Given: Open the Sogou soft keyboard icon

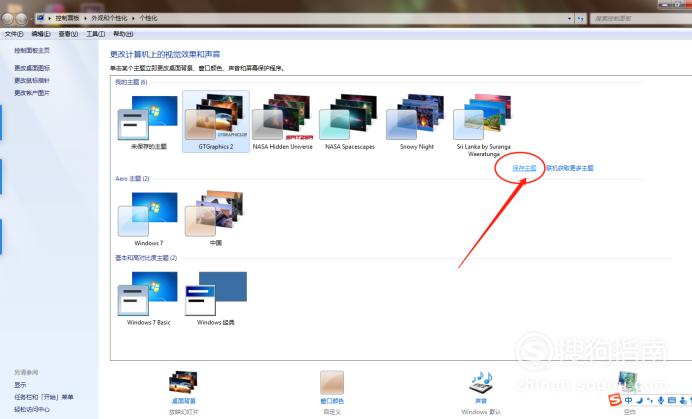Looking at the screenshot, I should (x=672, y=400).
